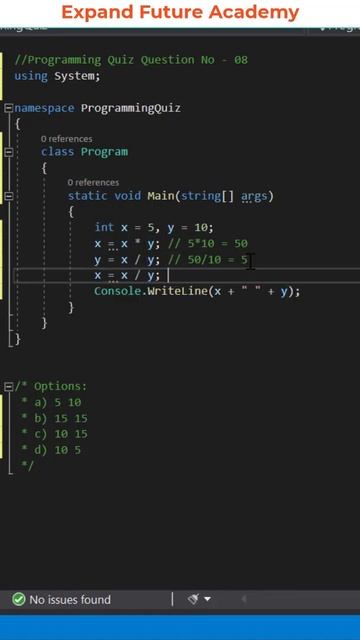Viewport: 360px width, 640px height.
Task: Click the 'x = x / y;' statement
Action: pos(127,276)
